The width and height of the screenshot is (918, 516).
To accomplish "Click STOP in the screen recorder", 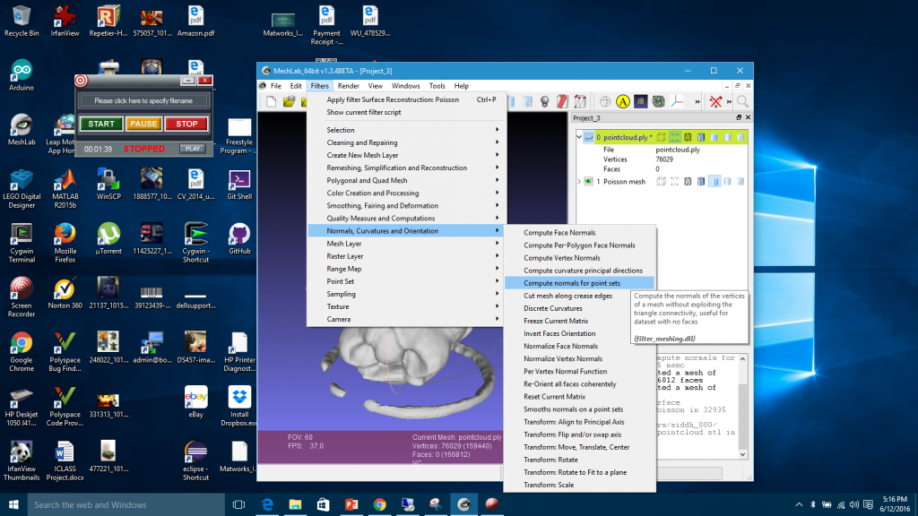I will [186, 124].
